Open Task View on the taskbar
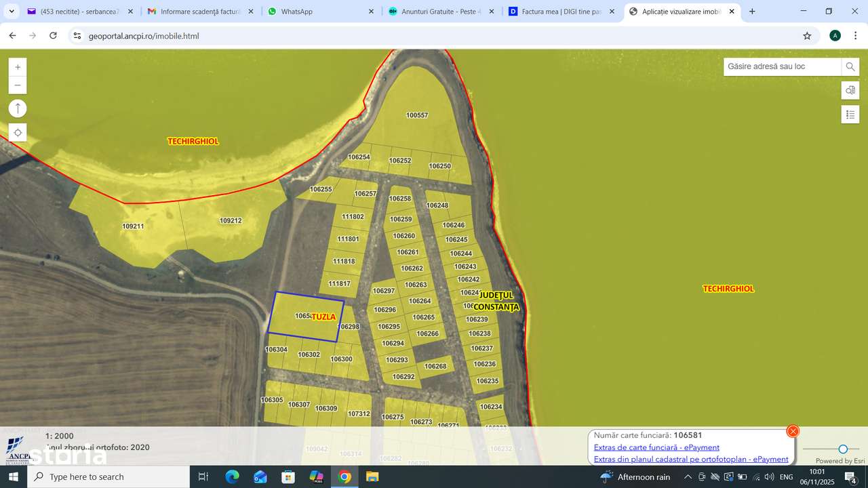 click(x=203, y=476)
